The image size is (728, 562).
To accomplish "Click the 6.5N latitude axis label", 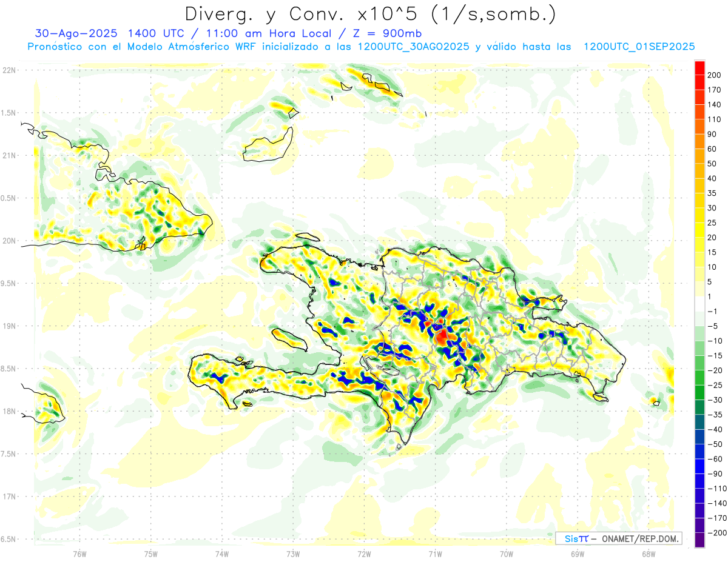I will coord(8,539).
